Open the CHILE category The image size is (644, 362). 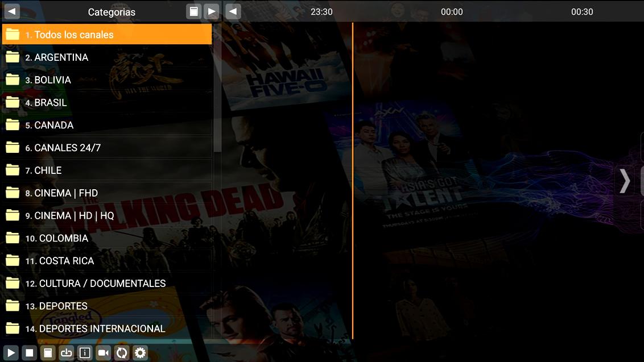pyautogui.click(x=107, y=170)
